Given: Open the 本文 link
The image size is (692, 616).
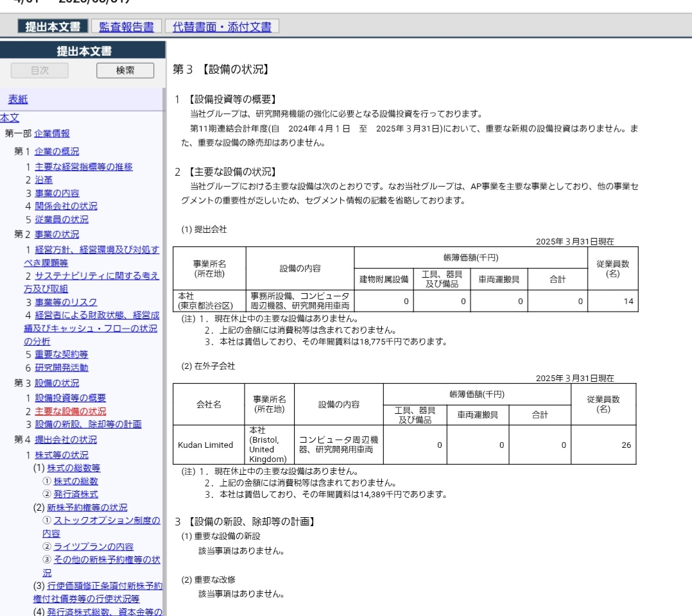Looking at the screenshot, I should coord(10,117).
